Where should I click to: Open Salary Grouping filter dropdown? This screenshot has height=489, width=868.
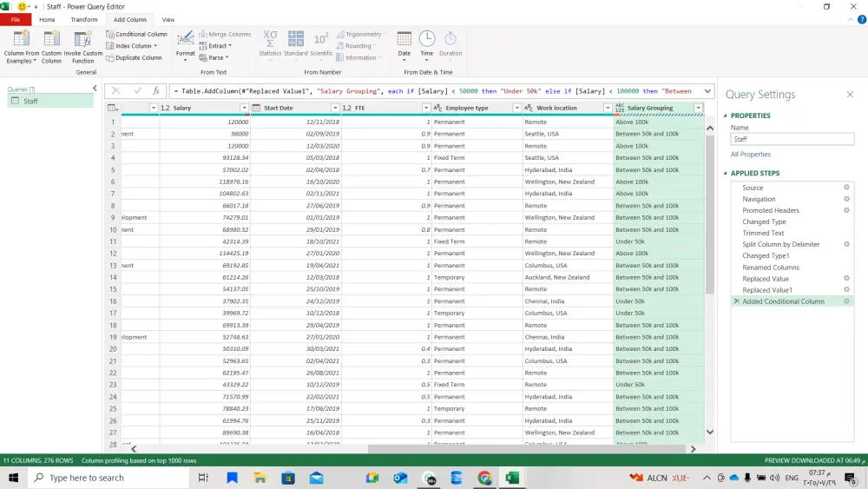tap(698, 108)
